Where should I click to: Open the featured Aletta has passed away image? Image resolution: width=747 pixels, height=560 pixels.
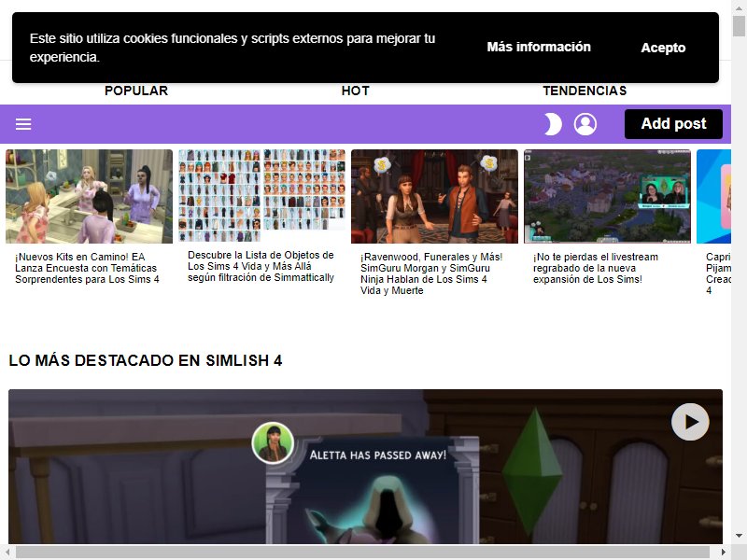365,467
